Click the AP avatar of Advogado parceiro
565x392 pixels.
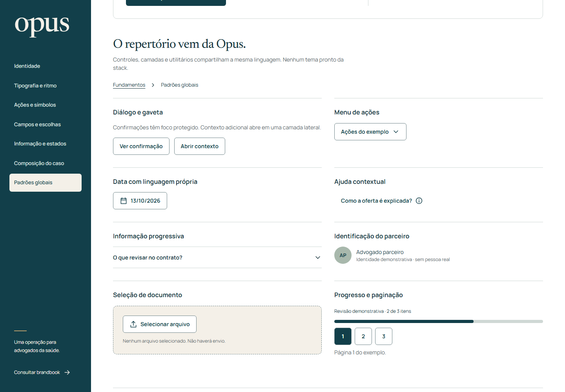(343, 255)
